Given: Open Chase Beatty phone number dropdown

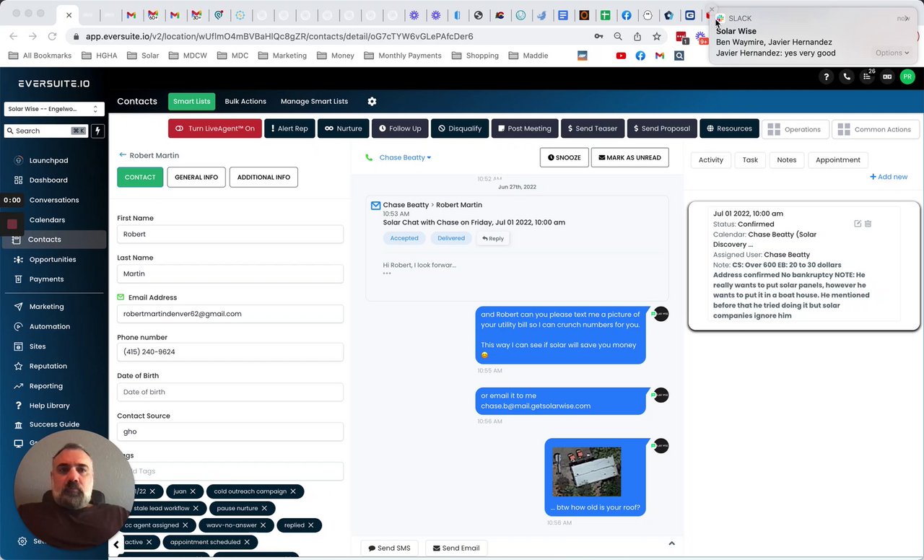Looking at the screenshot, I should [x=405, y=157].
